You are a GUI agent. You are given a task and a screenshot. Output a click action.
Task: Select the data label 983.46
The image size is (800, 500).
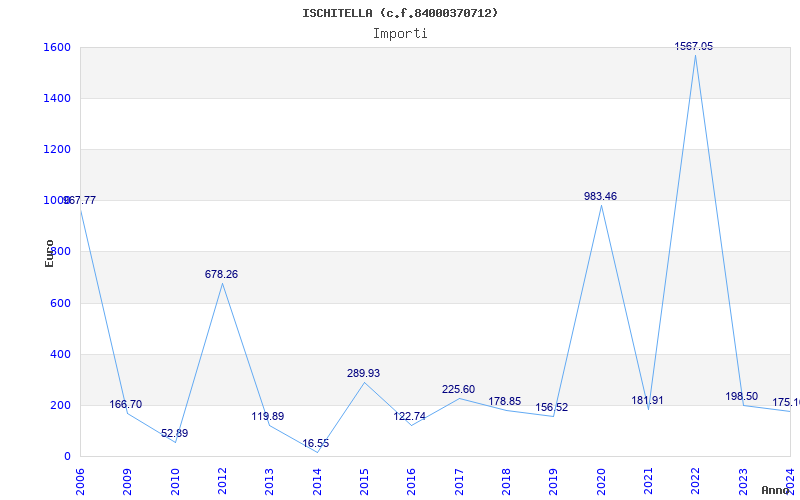601,196
